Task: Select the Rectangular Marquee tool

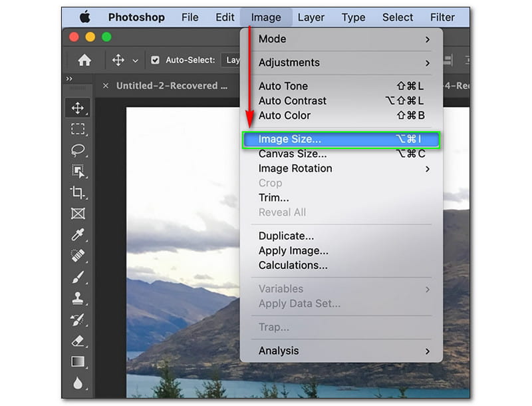Action: tap(78, 129)
